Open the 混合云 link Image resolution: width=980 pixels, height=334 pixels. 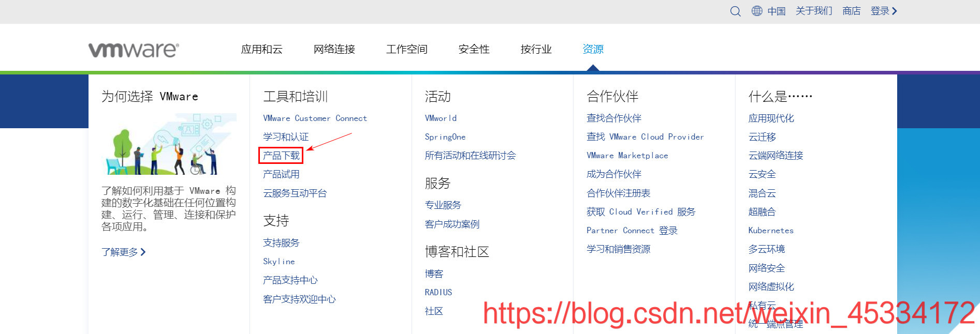coord(762,193)
